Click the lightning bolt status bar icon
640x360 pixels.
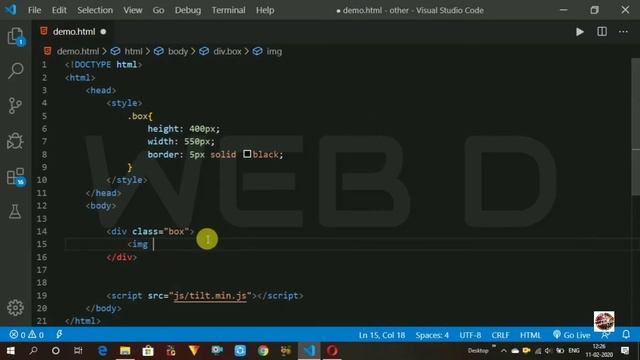pyautogui.click(x=59, y=335)
